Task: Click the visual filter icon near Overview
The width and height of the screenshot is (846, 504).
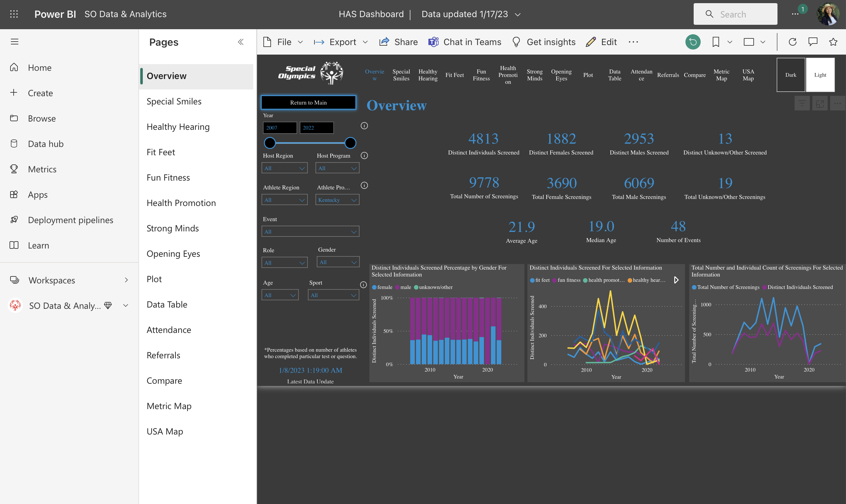Action: click(x=802, y=103)
